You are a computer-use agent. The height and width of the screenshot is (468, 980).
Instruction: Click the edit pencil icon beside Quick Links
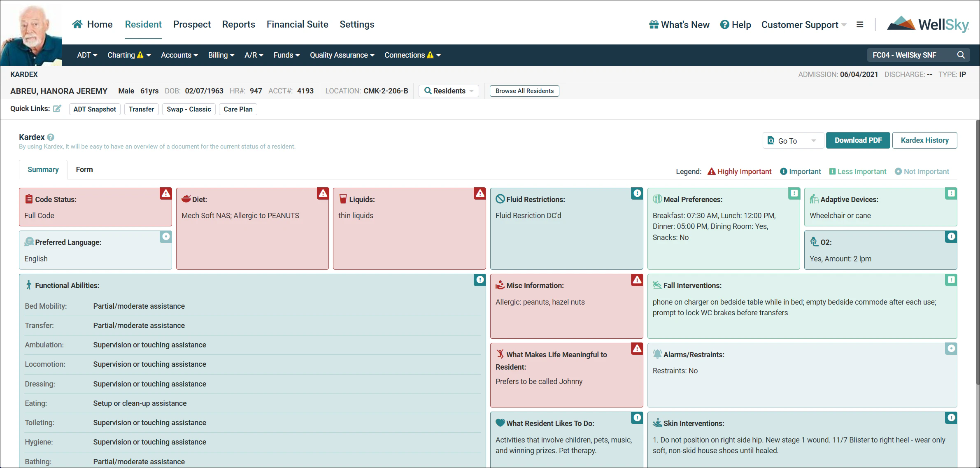[57, 108]
